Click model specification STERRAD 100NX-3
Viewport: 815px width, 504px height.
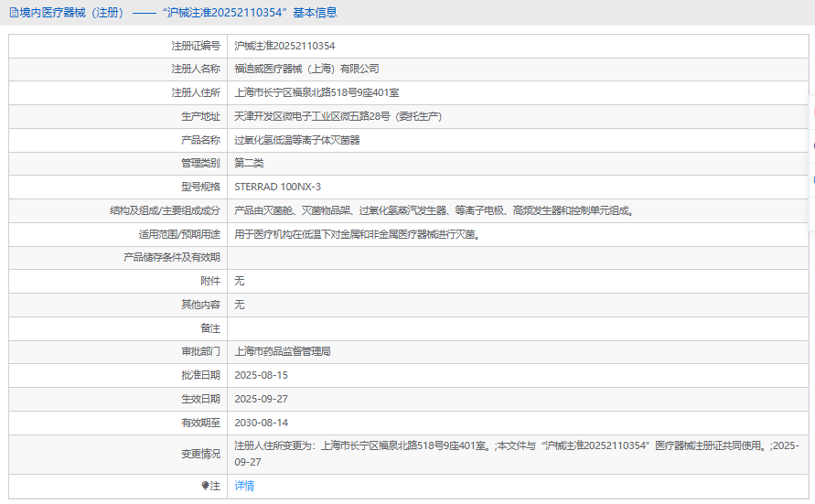[278, 187]
